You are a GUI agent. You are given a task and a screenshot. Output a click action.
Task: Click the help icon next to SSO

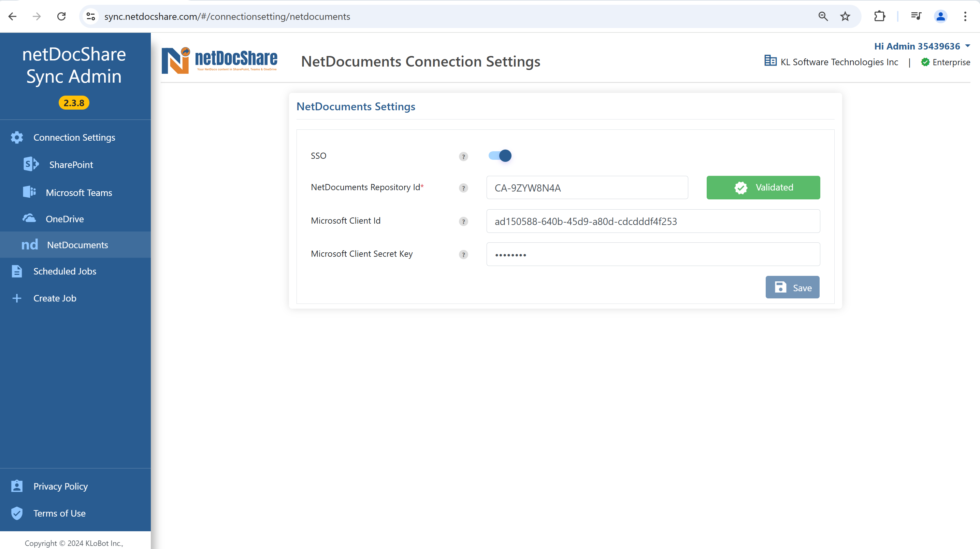click(463, 156)
